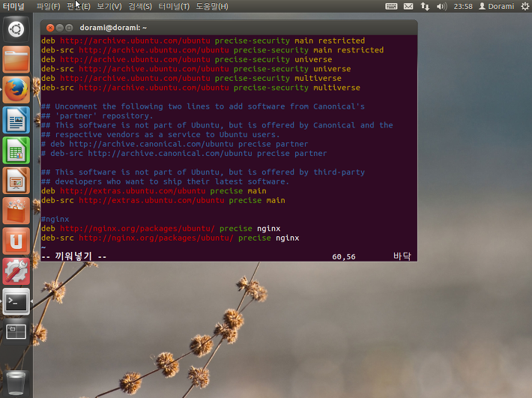Open the 도움말(H) menu
Viewport: 532px width, 398px height.
pos(212,6)
